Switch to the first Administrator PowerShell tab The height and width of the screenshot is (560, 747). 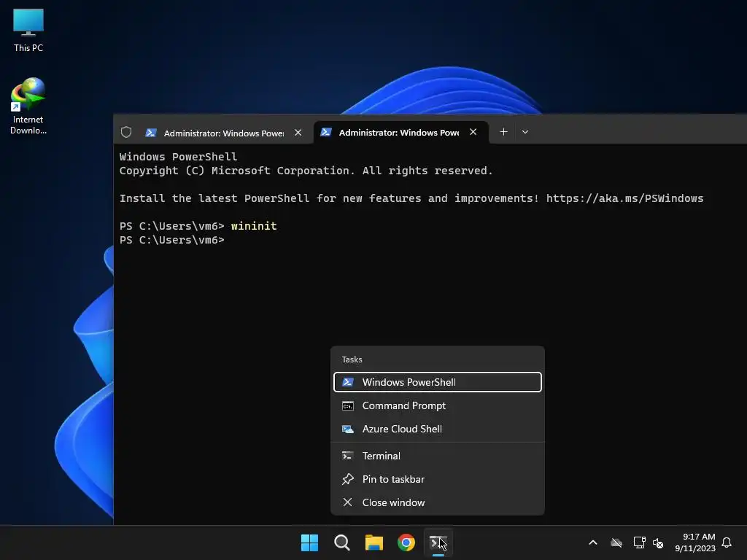pyautogui.click(x=224, y=133)
